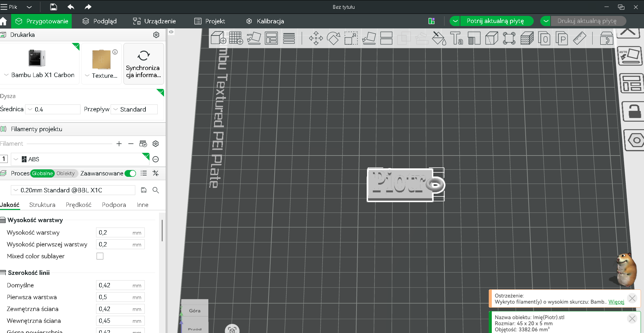Select the Move tool

coord(316,38)
